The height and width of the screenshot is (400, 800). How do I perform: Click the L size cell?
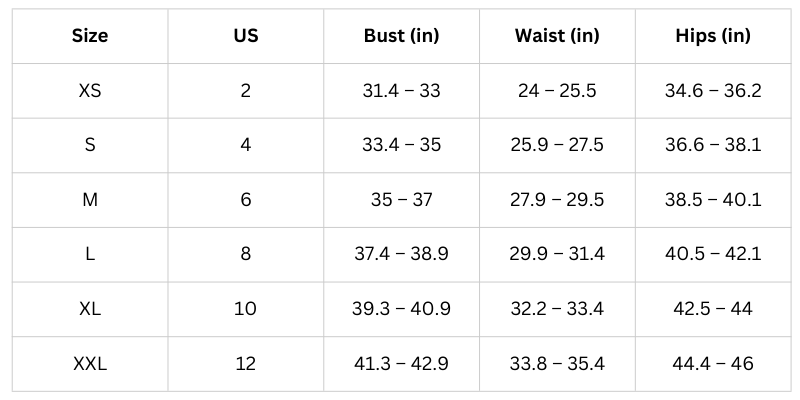coord(90,254)
